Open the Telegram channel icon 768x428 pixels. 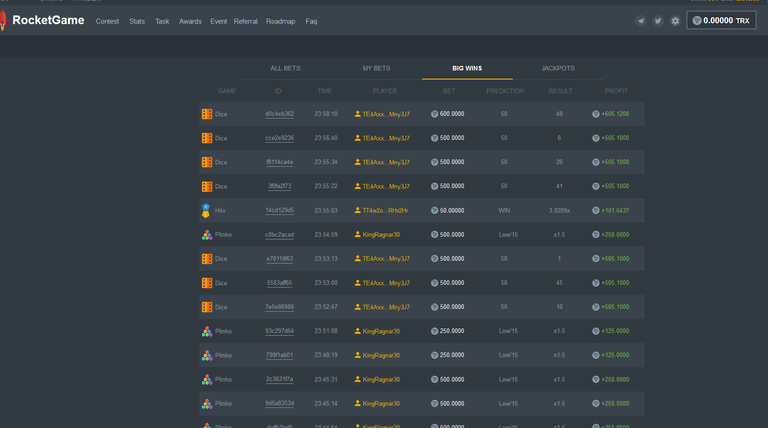(x=641, y=21)
